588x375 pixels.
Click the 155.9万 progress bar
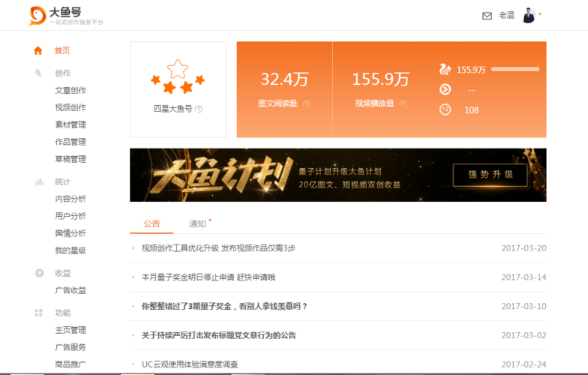click(x=515, y=69)
